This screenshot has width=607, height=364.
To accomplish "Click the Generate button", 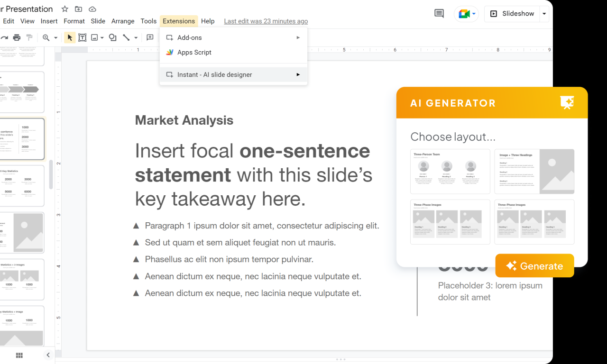I will pos(534,265).
